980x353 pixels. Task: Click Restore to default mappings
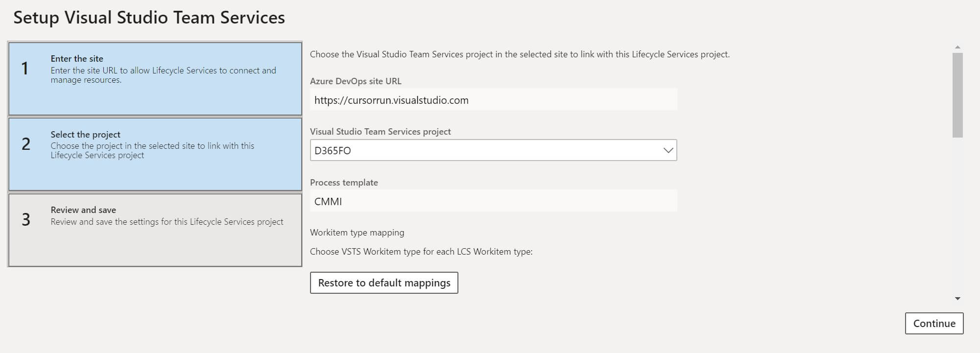pyautogui.click(x=384, y=283)
